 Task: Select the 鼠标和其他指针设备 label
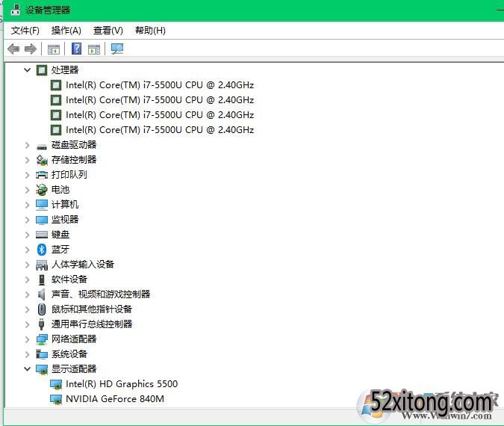[x=92, y=309]
